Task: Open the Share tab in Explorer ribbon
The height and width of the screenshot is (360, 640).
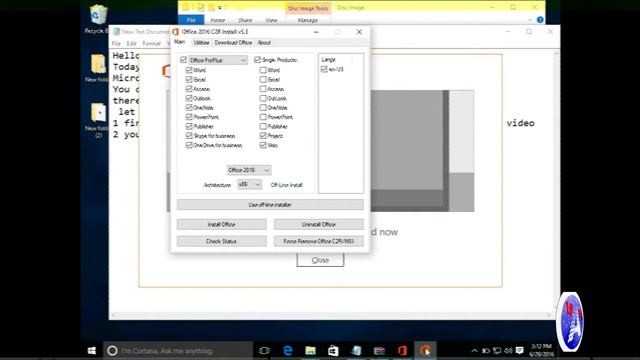Action: pyautogui.click(x=245, y=20)
